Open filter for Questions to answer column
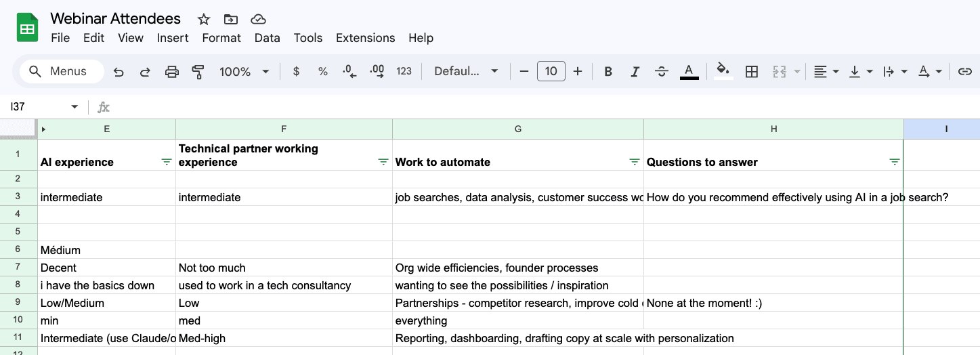This screenshot has width=980, height=355. [895, 162]
